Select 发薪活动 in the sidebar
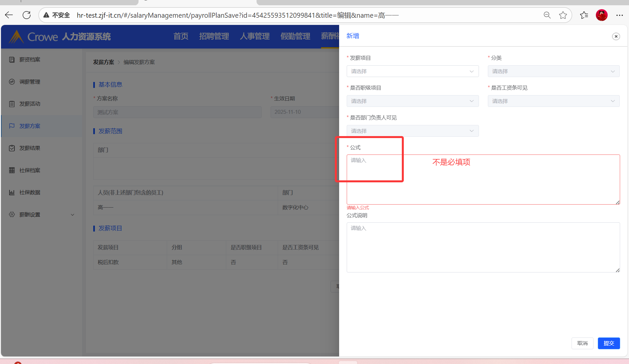The height and width of the screenshot is (364, 629). [x=30, y=104]
